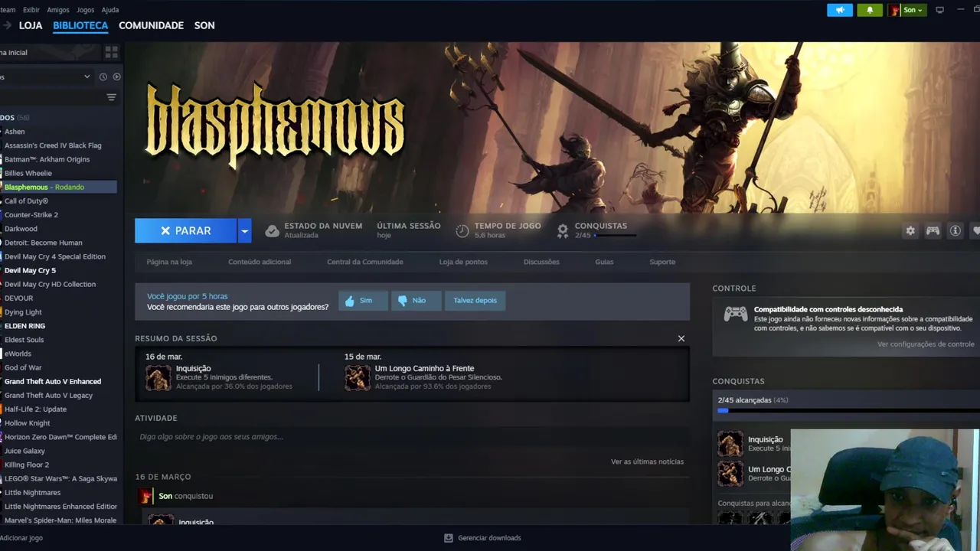Go to the COMUNIDADE tab
The image size is (980, 551).
click(151, 25)
